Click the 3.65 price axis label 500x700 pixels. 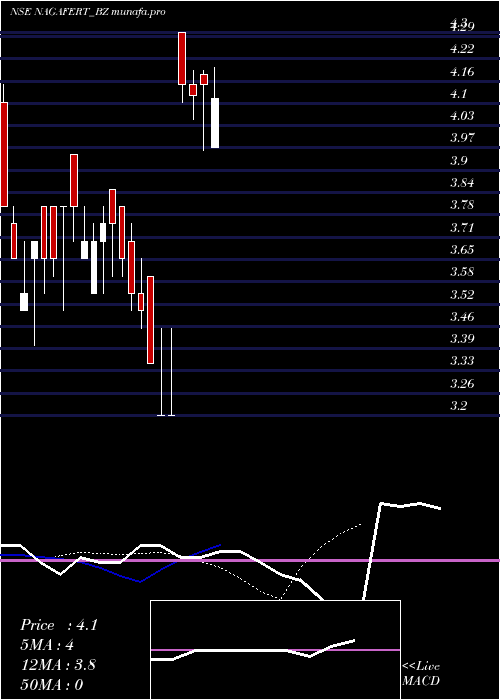click(x=462, y=249)
